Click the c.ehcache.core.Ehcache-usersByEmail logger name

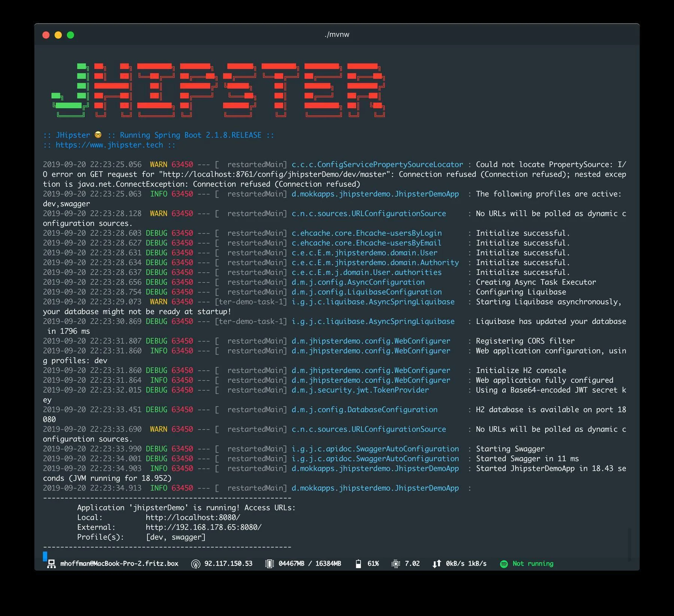tap(367, 243)
